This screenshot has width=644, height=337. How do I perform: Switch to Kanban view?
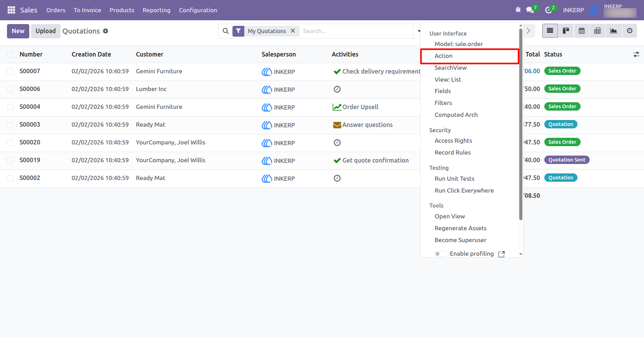tap(566, 31)
